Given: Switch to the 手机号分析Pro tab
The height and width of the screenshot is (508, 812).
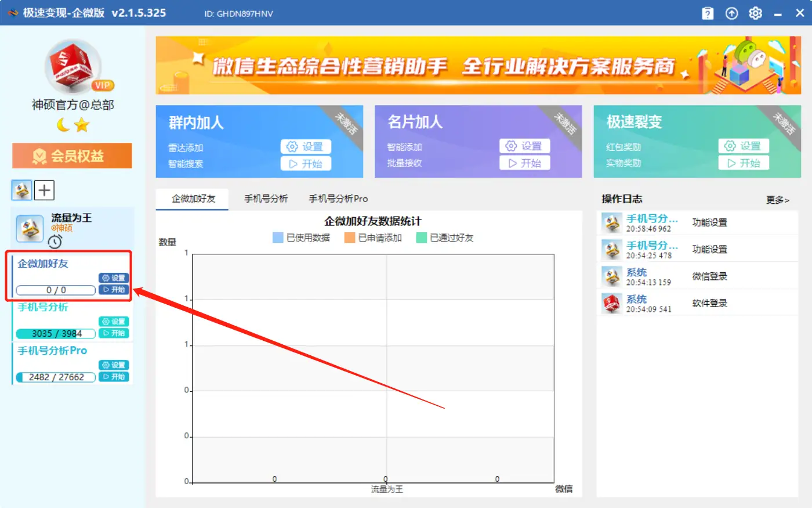Looking at the screenshot, I should pos(338,199).
